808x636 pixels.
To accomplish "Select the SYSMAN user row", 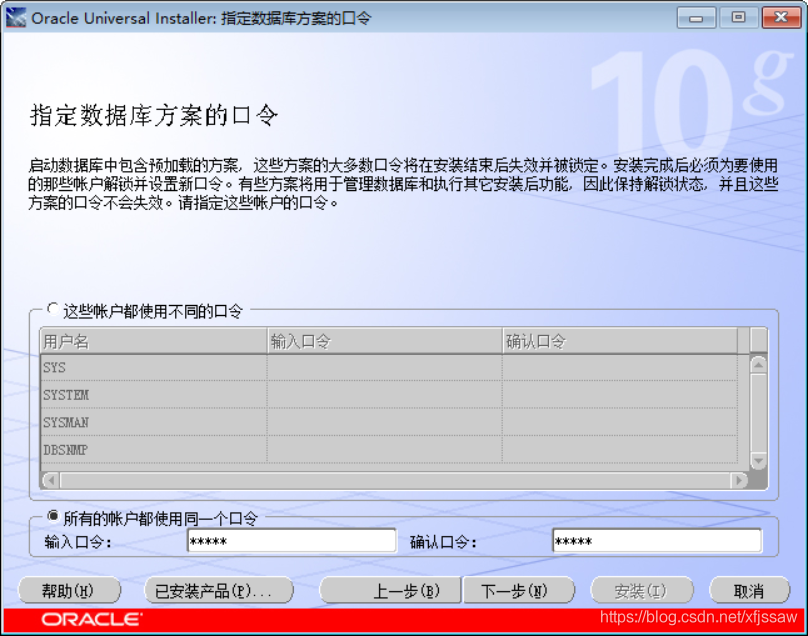I will [389, 422].
